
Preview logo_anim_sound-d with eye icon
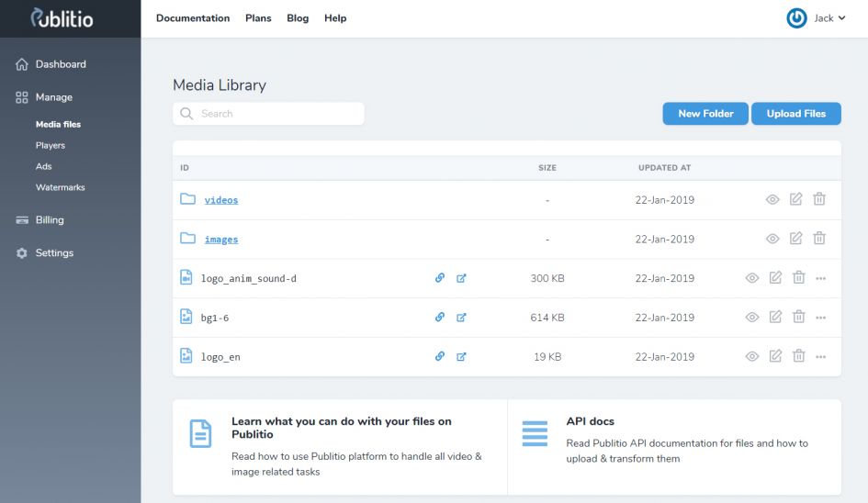751,278
